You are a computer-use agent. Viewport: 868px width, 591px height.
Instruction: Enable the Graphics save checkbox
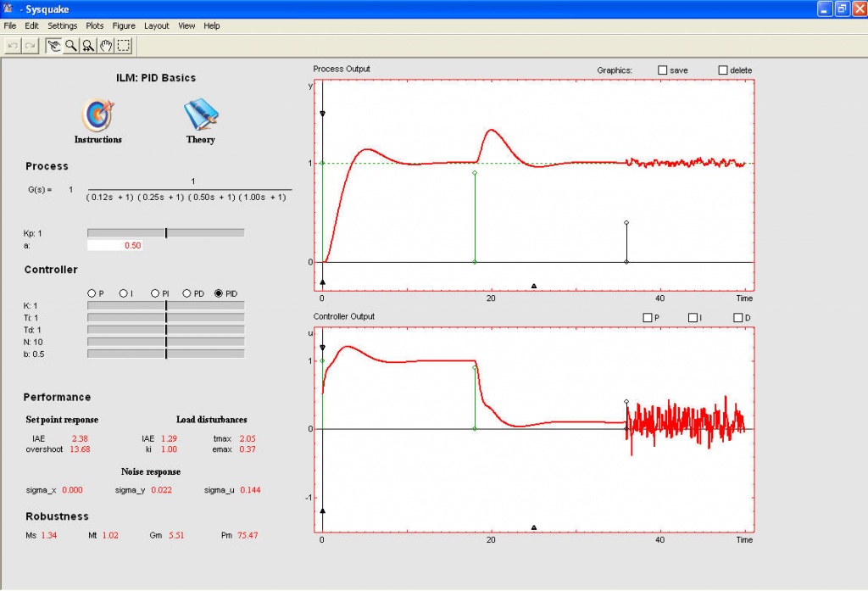(662, 70)
